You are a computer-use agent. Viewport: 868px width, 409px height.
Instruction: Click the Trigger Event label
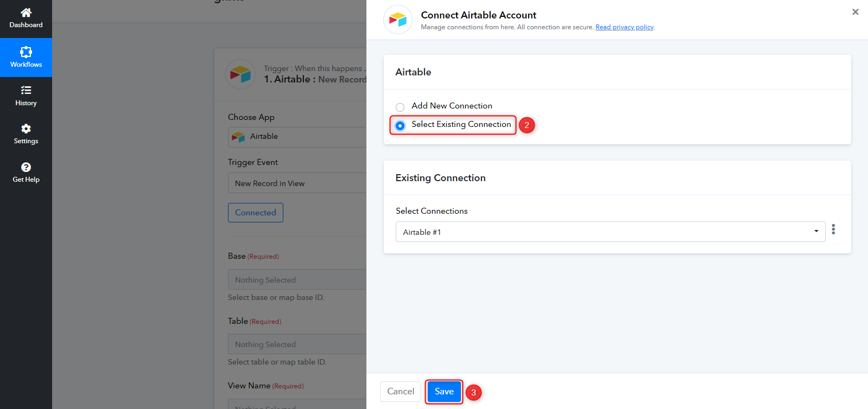point(253,162)
